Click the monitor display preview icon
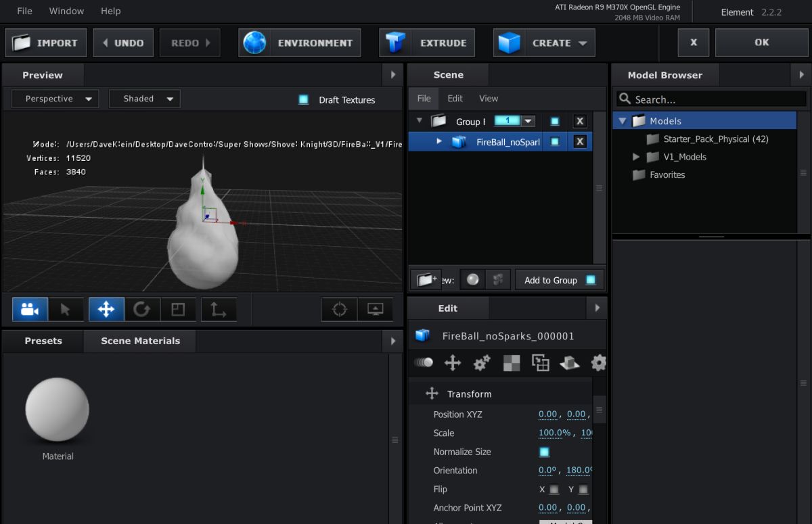 [x=376, y=310]
